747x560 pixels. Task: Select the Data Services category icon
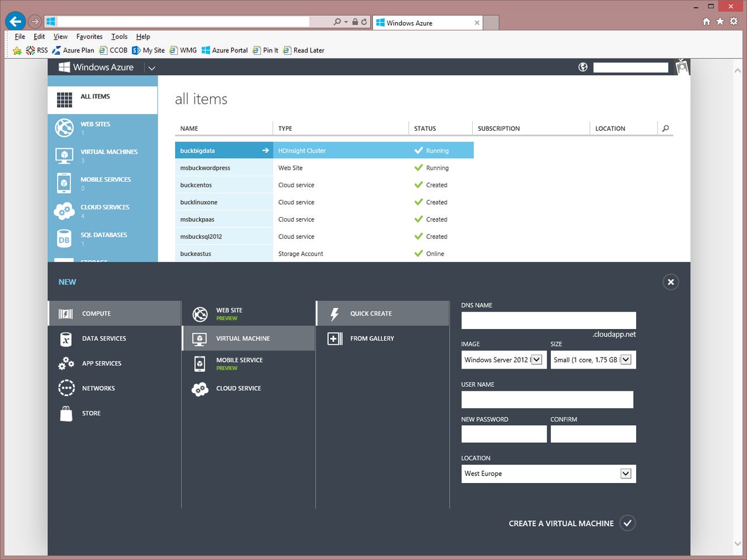66,338
